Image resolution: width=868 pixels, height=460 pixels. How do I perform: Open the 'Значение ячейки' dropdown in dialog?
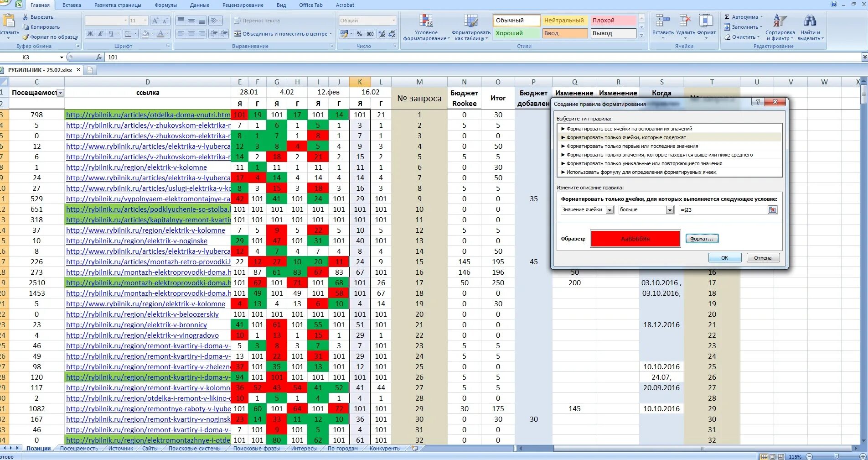(610, 210)
